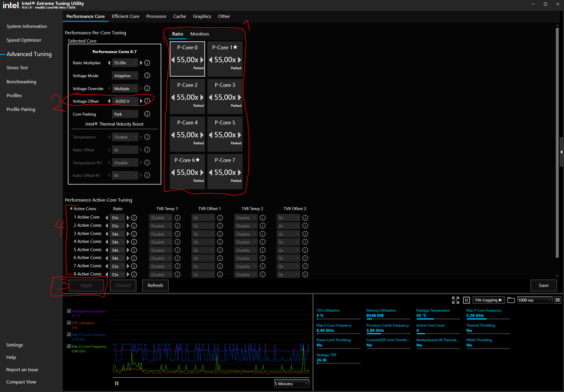Open the Core Parking dropdown

click(125, 114)
